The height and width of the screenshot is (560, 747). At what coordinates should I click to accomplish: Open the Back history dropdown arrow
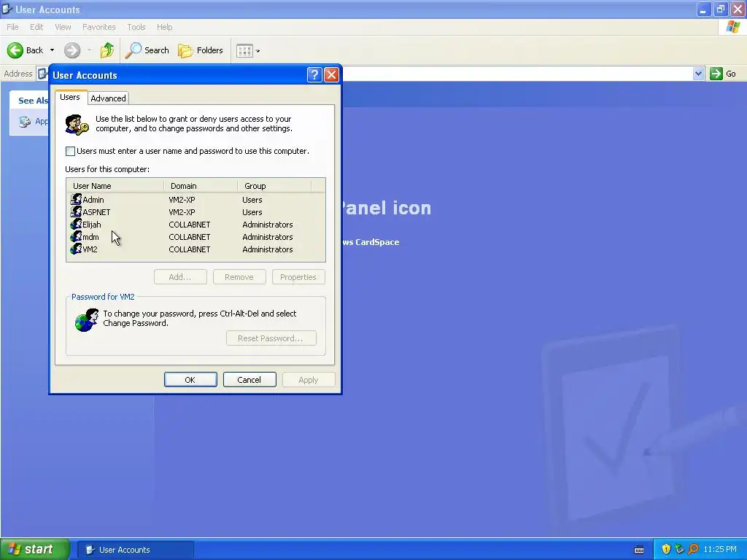(52, 50)
